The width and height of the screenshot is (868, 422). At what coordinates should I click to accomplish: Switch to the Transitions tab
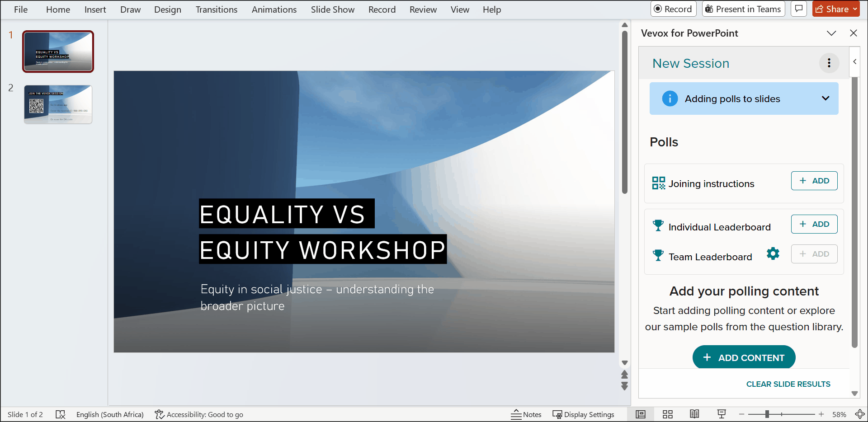coord(216,9)
